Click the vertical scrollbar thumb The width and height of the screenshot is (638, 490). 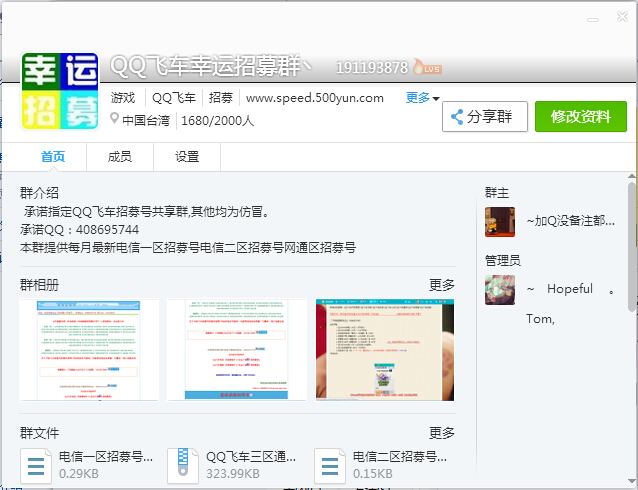click(x=632, y=245)
